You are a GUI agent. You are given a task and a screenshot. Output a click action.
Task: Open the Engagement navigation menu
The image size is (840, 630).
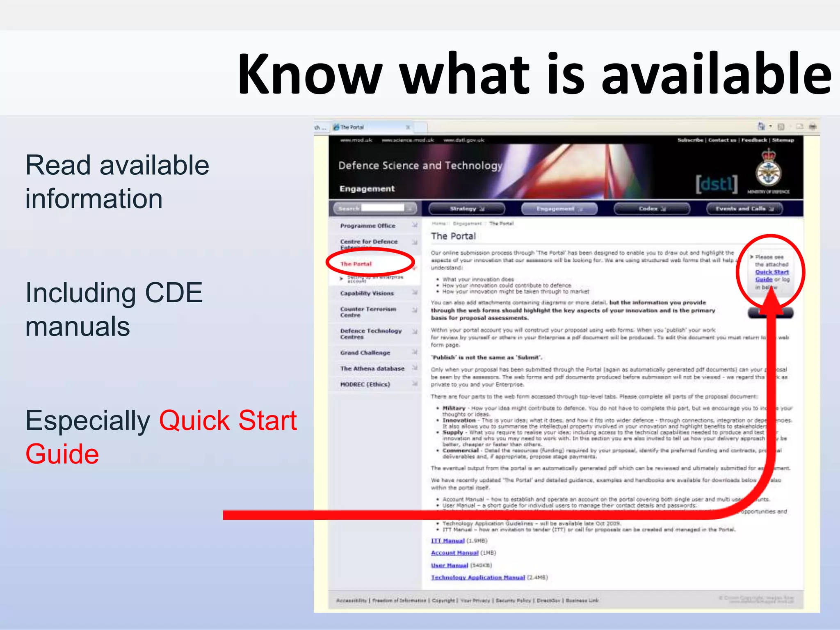559,209
